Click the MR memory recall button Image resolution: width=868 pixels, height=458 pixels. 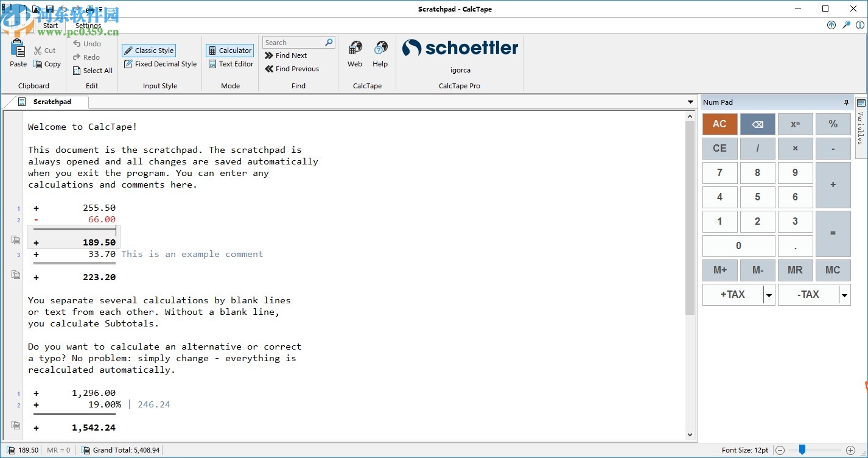[x=795, y=270]
